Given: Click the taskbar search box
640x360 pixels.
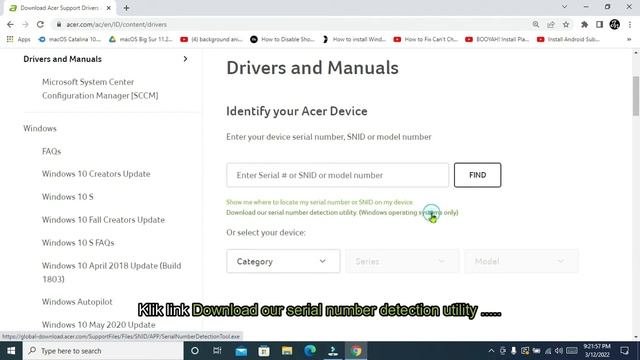Looking at the screenshot, I should tap(103, 351).
